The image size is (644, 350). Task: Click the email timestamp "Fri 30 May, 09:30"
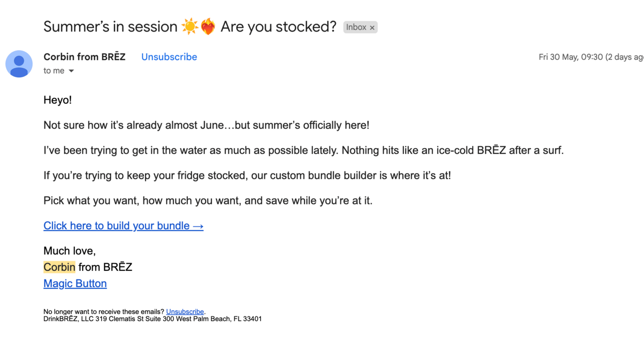(x=570, y=57)
